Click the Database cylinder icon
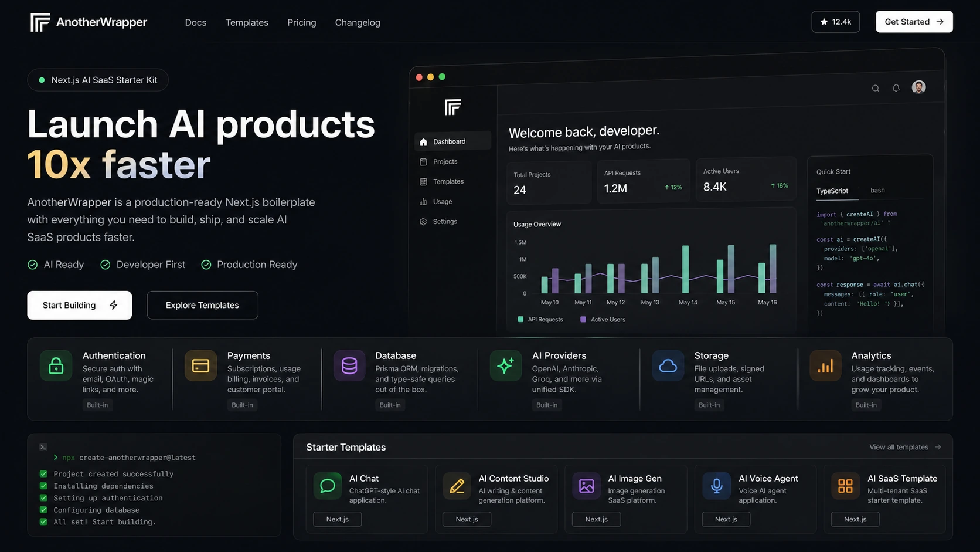980x552 pixels. pos(349,365)
